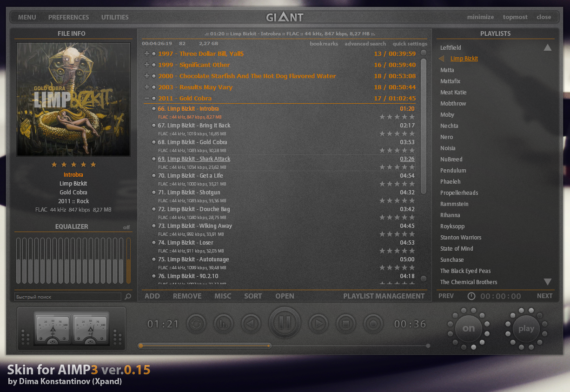This screenshot has height=392, width=570.
Task: Open the UTILITIES menu
Action: 115,17
